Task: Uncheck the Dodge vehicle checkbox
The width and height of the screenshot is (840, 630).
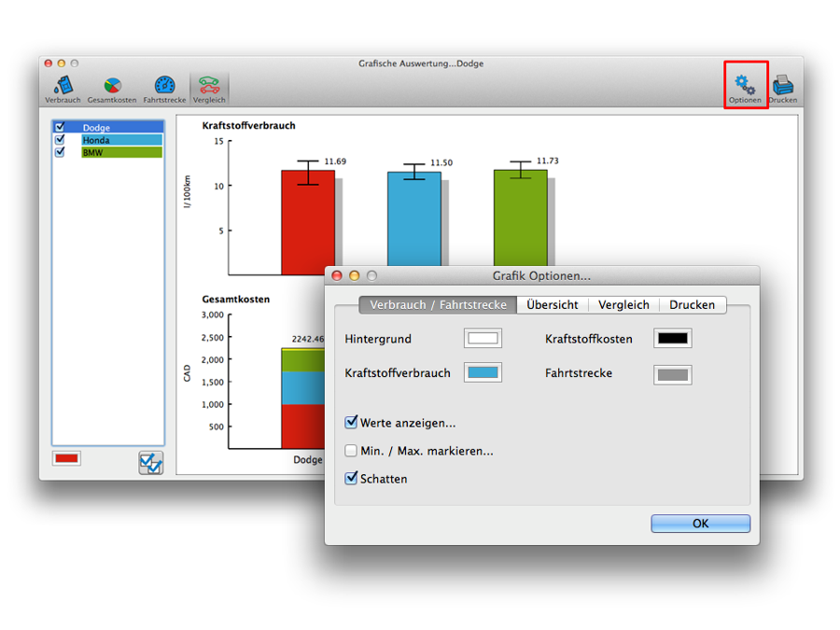Action: pos(60,128)
